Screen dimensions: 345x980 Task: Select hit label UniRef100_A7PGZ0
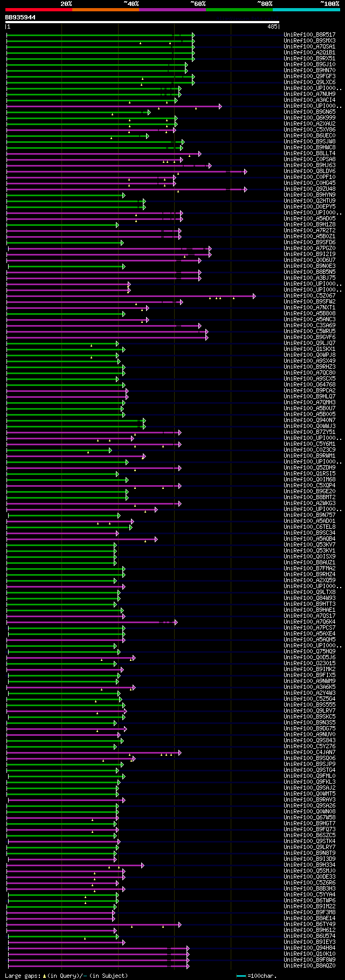pyautogui.click(x=309, y=249)
